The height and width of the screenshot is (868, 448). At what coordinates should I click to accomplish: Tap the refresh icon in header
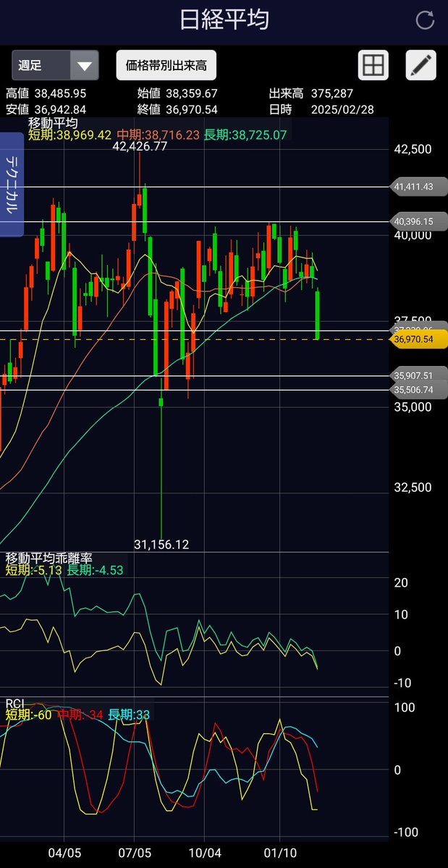(x=426, y=20)
